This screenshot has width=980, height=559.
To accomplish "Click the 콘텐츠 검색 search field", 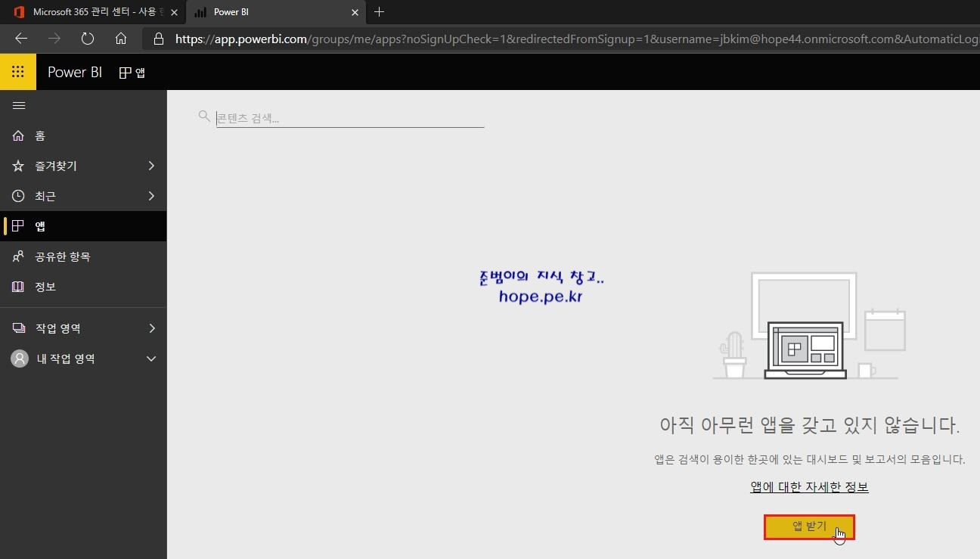I will [x=350, y=118].
